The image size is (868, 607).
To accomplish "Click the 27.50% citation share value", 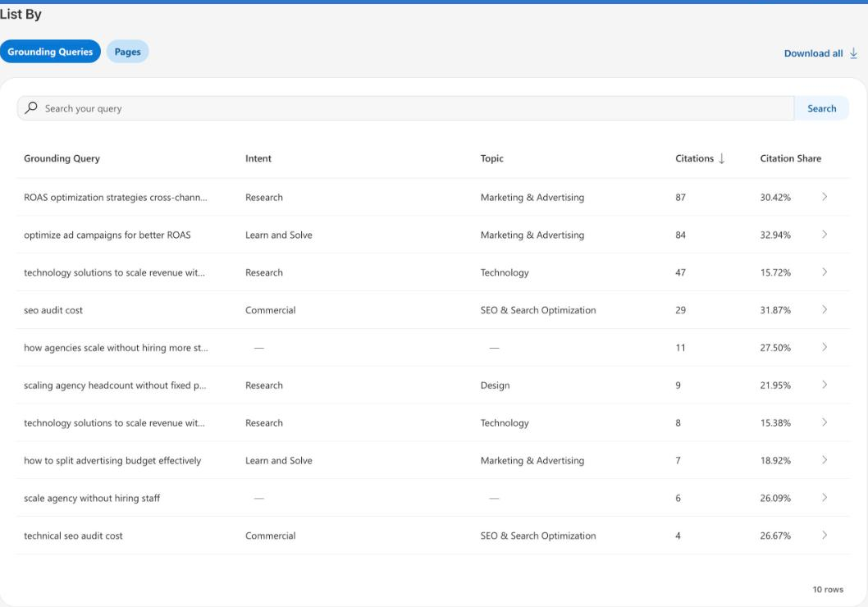I will point(775,348).
